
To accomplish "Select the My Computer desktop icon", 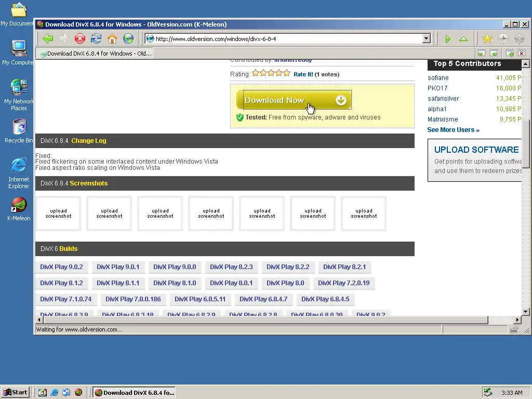I will tap(18, 52).
